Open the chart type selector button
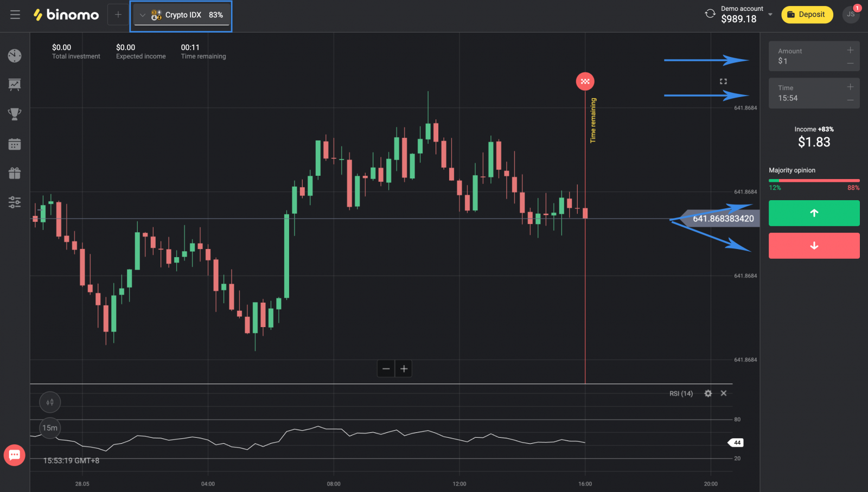Viewport: 868px width, 492px height. [50, 402]
